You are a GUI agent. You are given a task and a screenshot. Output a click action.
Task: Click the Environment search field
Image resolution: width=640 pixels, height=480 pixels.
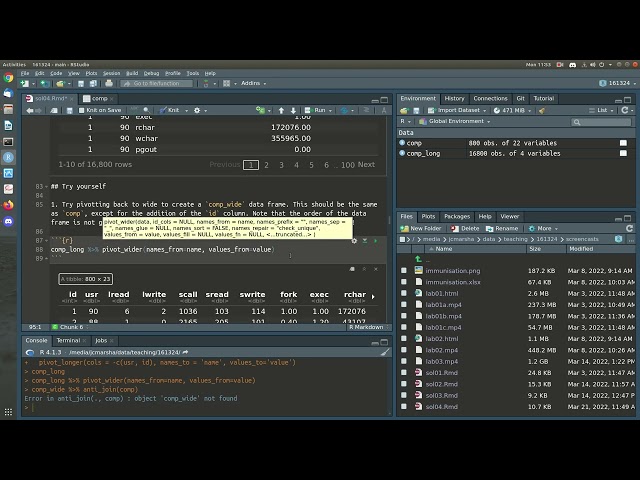[x=602, y=122]
